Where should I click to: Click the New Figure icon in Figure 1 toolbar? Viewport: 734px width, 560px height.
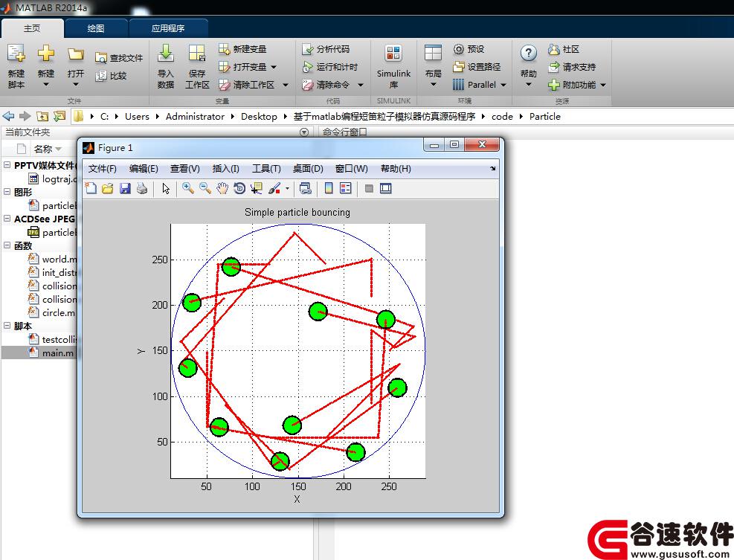(91, 188)
